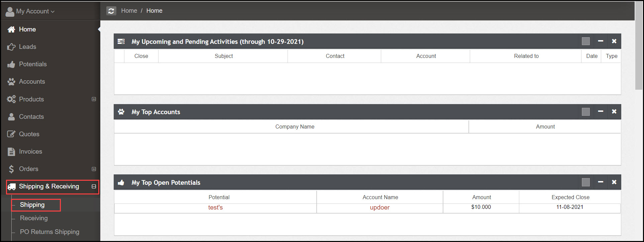Open the test's potential link
Screen dimensions: 644x242
coord(215,208)
